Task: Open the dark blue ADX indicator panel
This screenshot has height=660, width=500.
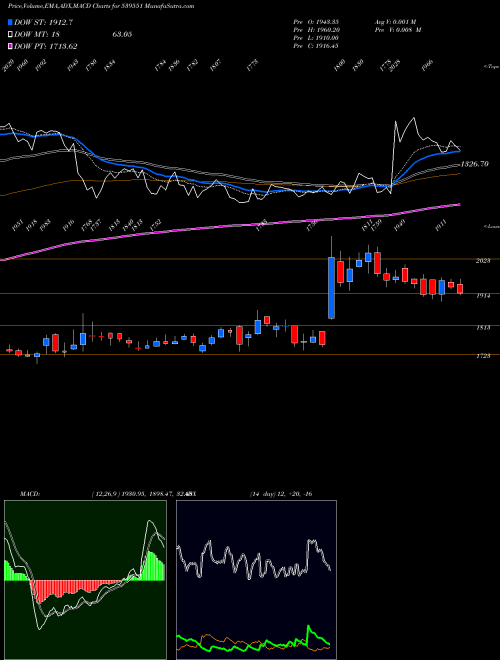Action: [256, 580]
